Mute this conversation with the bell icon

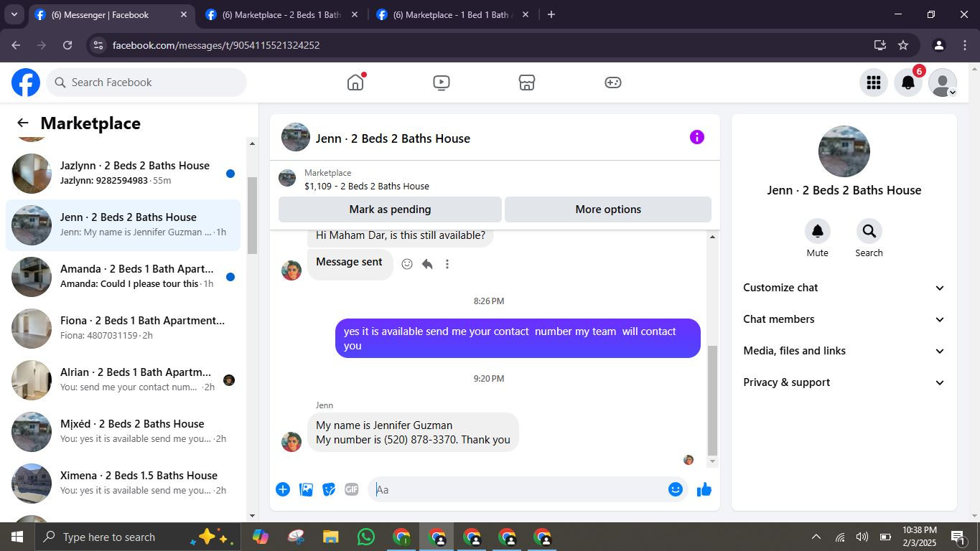pos(818,231)
